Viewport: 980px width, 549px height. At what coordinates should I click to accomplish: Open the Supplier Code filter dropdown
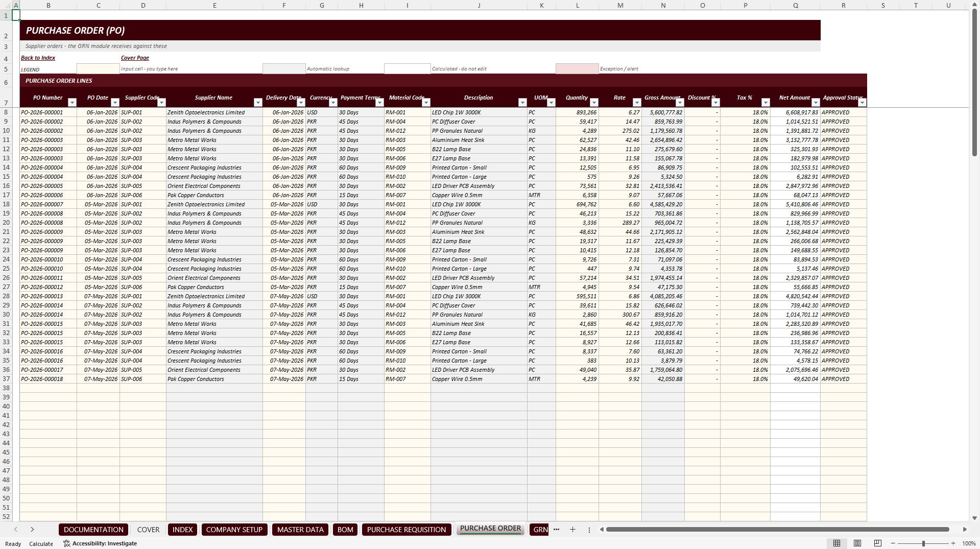coord(161,103)
